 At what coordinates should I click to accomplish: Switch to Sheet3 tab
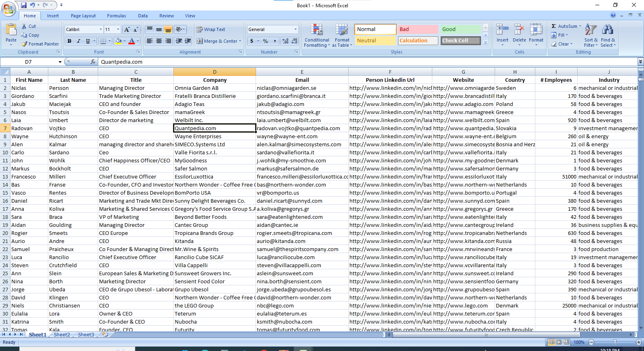pos(86,335)
